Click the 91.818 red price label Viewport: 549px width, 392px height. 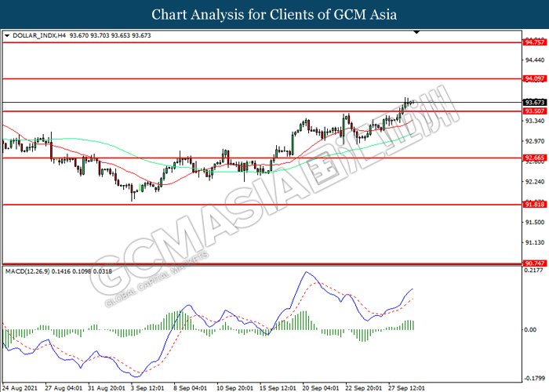click(x=535, y=204)
